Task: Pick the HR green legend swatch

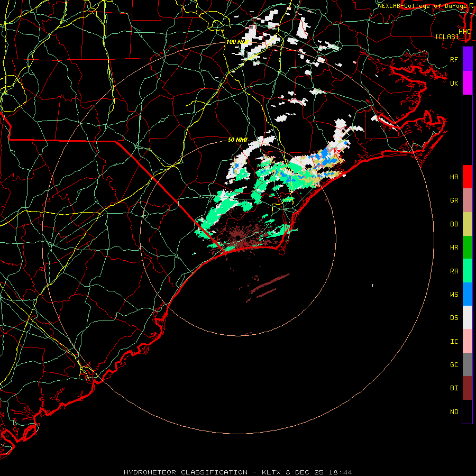Action: pyautogui.click(x=467, y=248)
